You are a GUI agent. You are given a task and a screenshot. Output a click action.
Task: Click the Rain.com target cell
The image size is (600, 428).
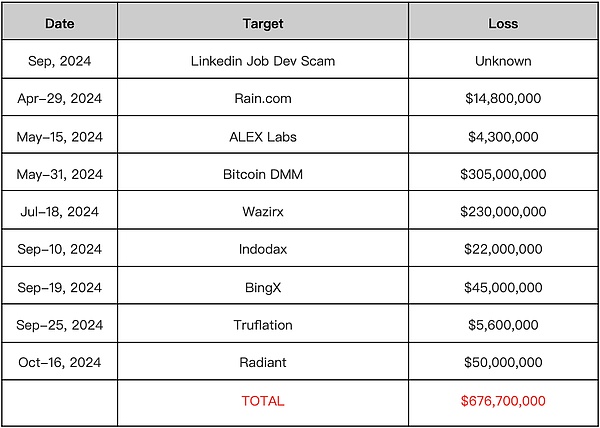click(262, 98)
